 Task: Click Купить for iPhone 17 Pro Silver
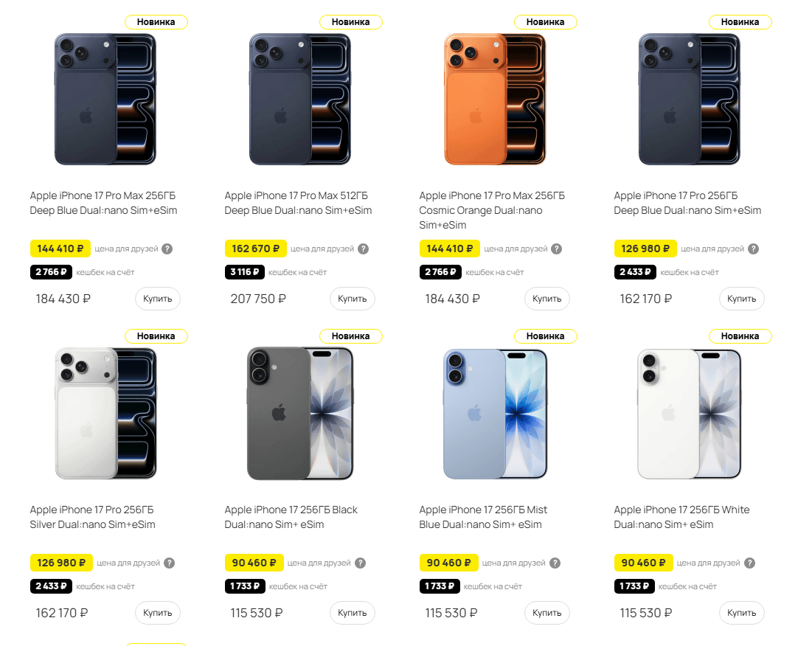click(157, 613)
